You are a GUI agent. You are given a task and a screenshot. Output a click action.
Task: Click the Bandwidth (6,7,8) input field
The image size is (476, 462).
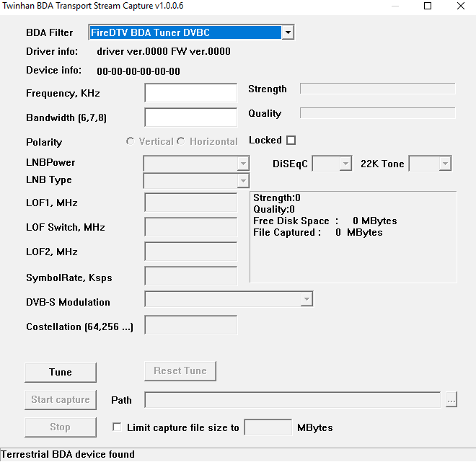[190, 117]
